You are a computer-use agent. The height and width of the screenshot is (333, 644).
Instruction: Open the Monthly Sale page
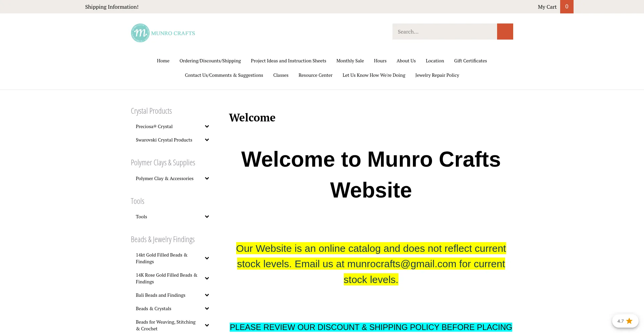pos(350,61)
